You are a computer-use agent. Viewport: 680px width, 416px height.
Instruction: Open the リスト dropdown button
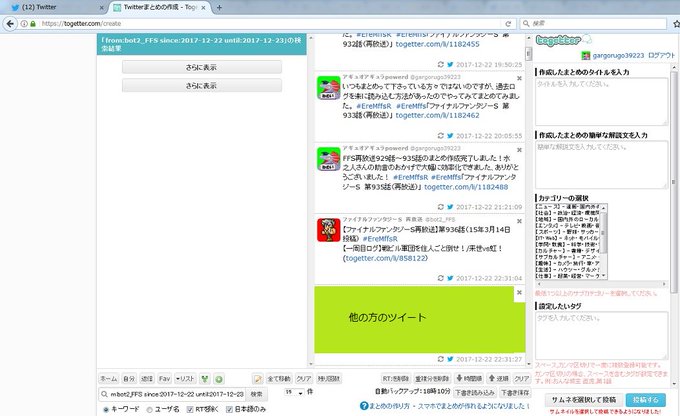pyautogui.click(x=185, y=379)
